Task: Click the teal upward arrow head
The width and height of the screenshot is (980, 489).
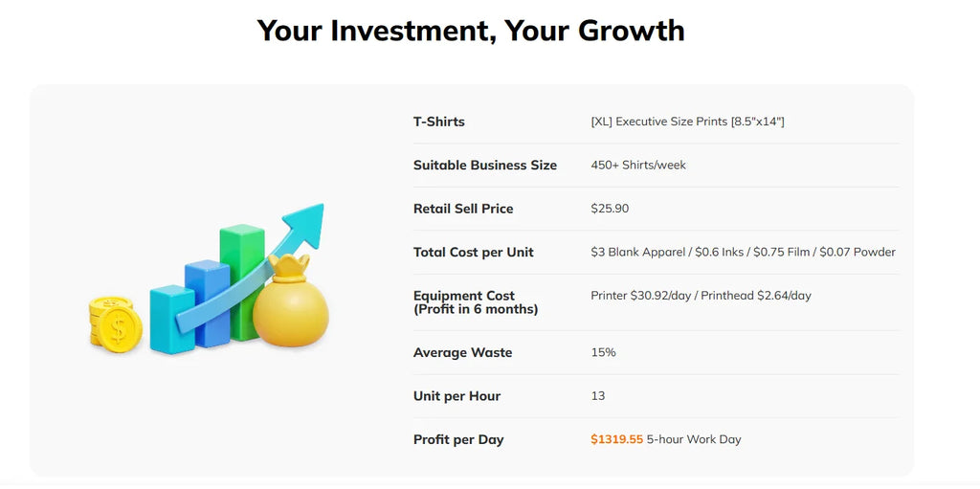Action: pyautogui.click(x=305, y=225)
